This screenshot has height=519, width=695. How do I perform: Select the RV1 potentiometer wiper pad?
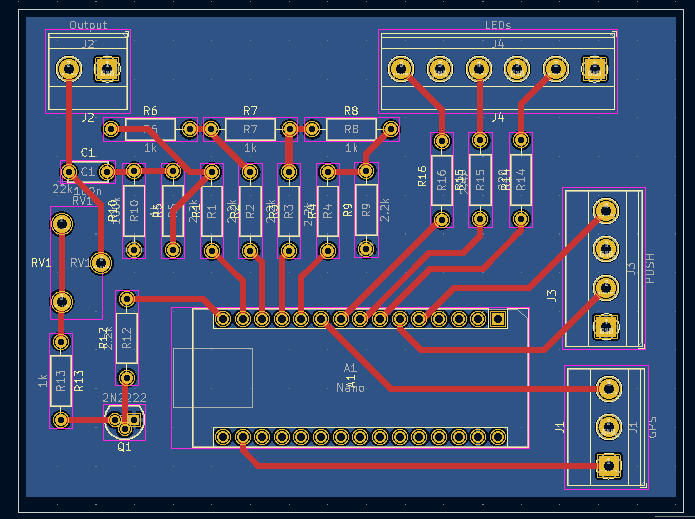(101, 263)
